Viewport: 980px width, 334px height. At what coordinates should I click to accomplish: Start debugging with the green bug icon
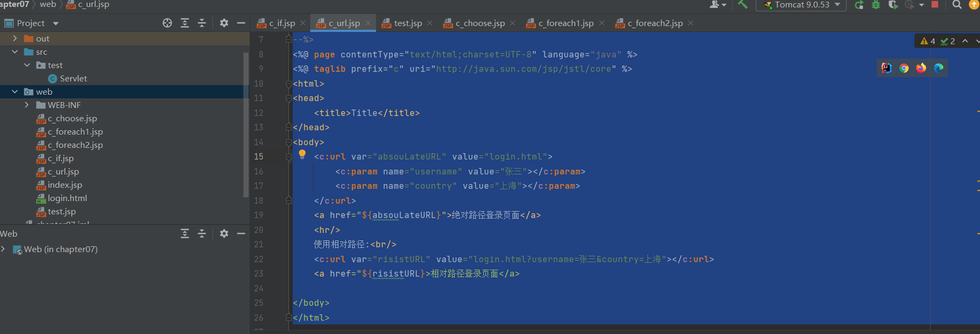[876, 5]
